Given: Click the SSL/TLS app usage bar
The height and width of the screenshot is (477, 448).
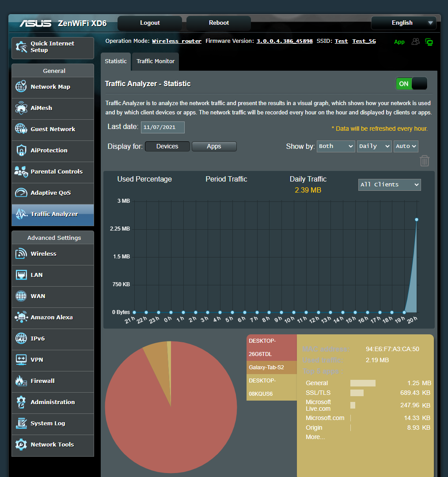Looking at the screenshot, I should (357, 393).
